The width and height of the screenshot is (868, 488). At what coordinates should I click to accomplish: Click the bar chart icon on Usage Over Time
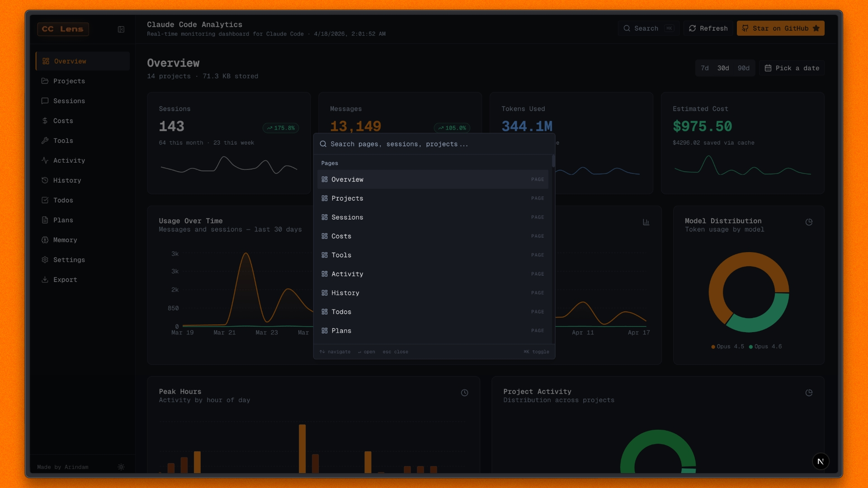coord(646,222)
